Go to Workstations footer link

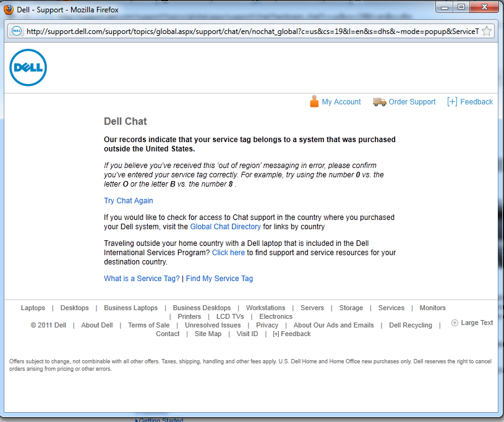pyautogui.click(x=265, y=308)
